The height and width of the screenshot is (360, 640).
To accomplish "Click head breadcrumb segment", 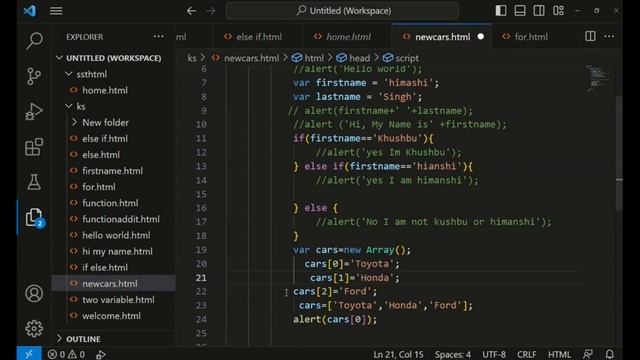I will tap(353, 58).
